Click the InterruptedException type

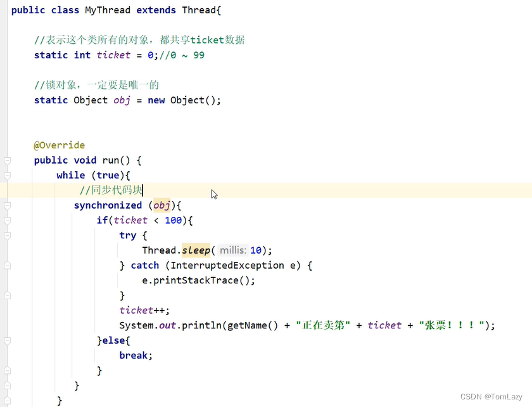[x=227, y=266]
